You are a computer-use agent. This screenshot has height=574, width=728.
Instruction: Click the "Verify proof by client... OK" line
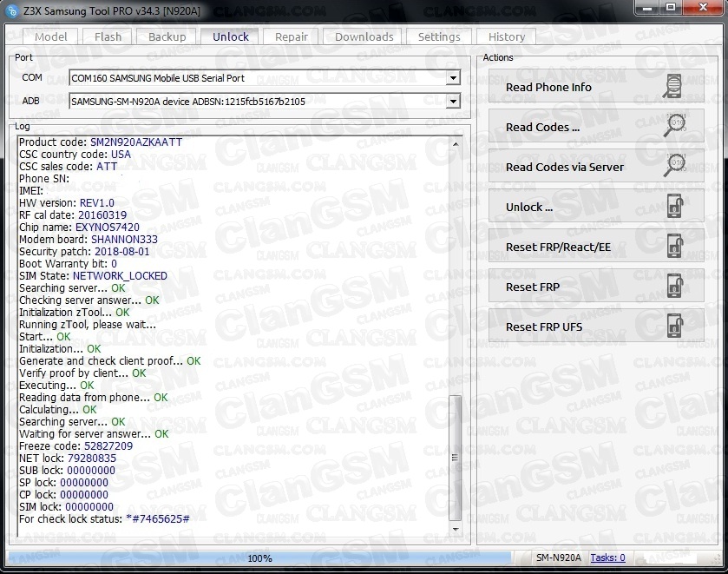(82, 373)
